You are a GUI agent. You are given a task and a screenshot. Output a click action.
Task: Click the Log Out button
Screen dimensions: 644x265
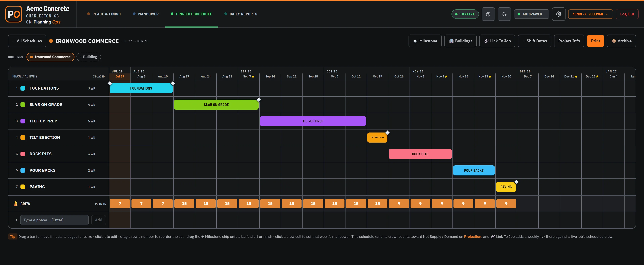point(627,14)
